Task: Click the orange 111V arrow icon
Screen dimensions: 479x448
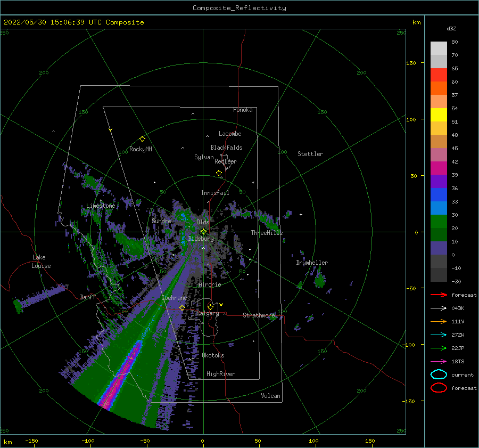Action: pos(439,321)
